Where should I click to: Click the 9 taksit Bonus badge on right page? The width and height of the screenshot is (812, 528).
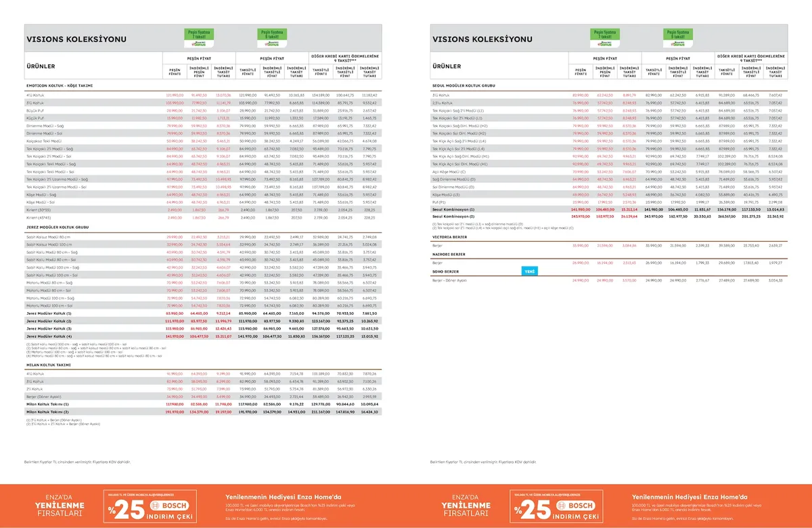pos(677,38)
